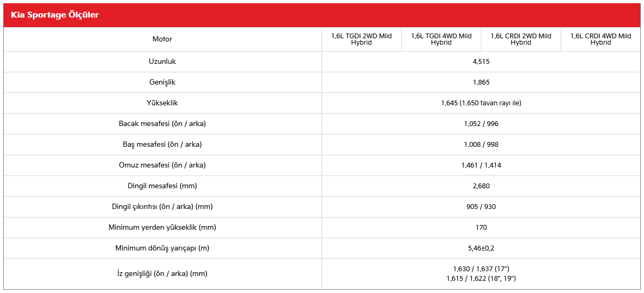Click the headroom value '1,008 / 998'

point(481,145)
